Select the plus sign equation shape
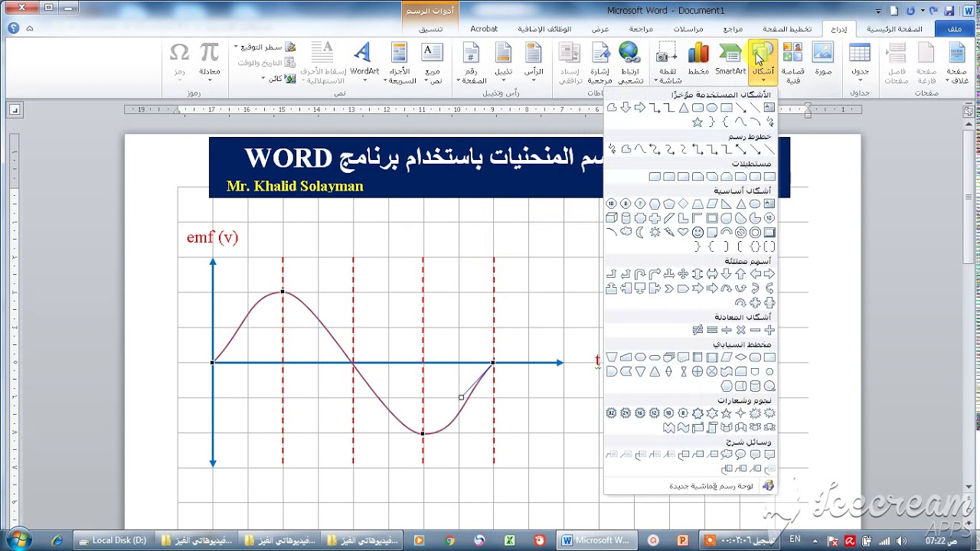The image size is (980, 551). click(769, 330)
